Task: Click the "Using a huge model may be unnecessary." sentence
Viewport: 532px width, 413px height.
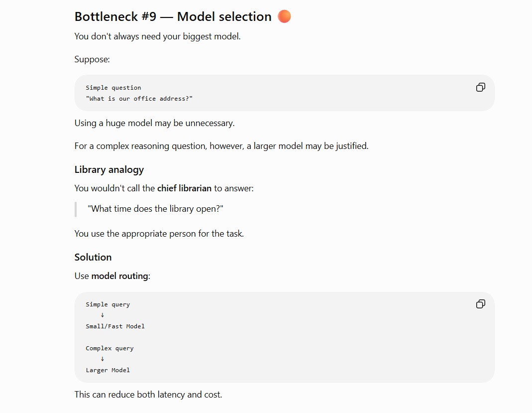Action: (154, 123)
